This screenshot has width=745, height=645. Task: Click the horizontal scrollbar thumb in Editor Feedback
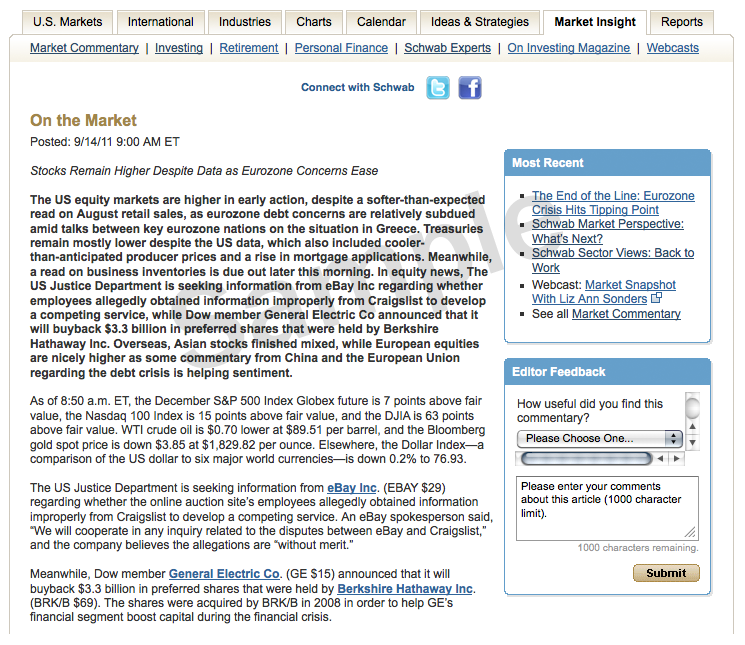pyautogui.click(x=586, y=459)
